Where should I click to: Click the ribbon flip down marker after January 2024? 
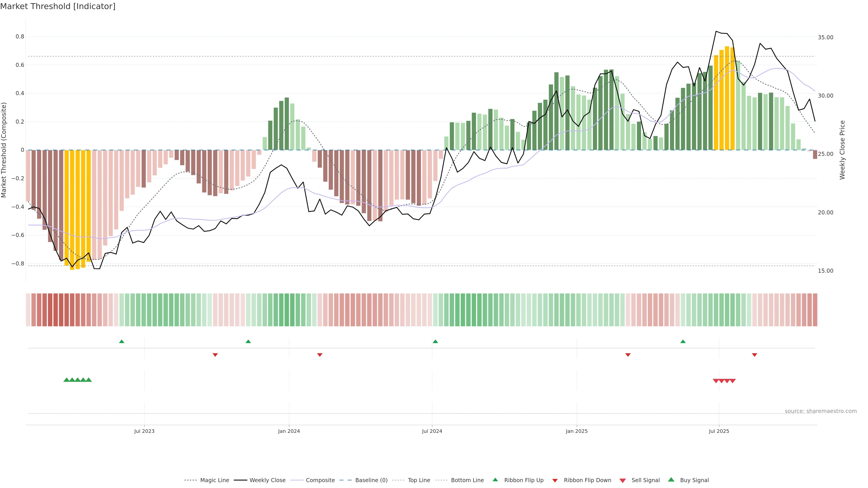320,355
